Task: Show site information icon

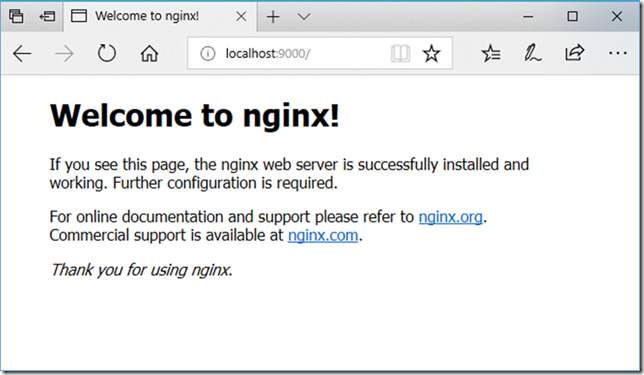Action: 208,53
